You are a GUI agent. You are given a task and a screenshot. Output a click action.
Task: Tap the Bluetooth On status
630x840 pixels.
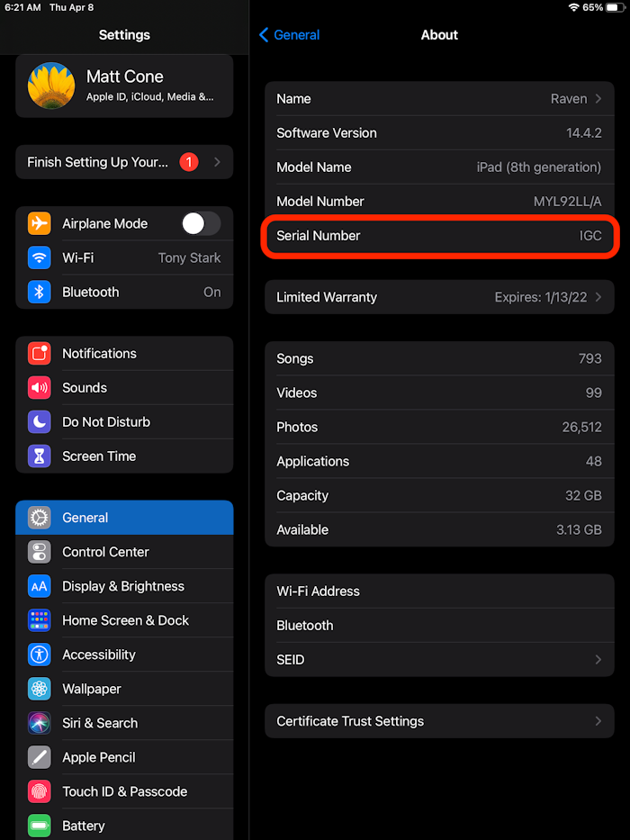tap(212, 293)
